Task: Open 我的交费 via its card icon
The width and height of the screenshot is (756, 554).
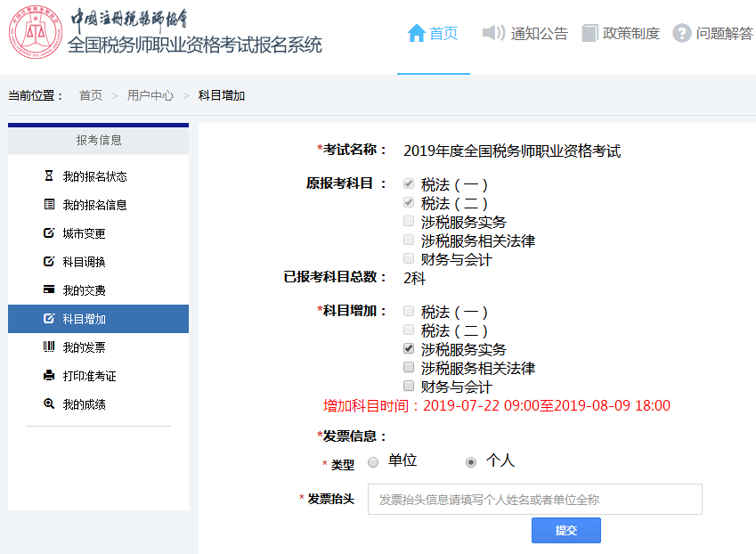Action: click(x=47, y=289)
